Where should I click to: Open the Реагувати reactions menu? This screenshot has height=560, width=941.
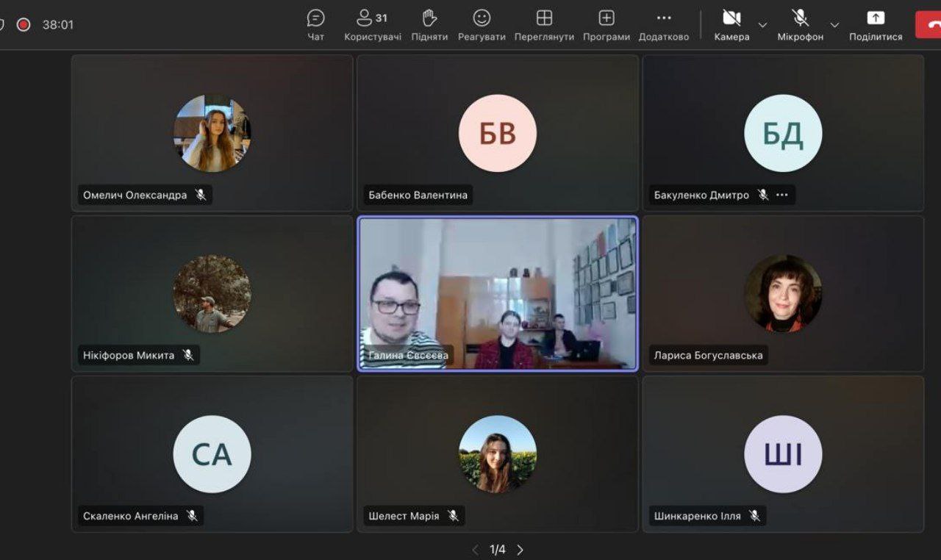[x=482, y=25]
